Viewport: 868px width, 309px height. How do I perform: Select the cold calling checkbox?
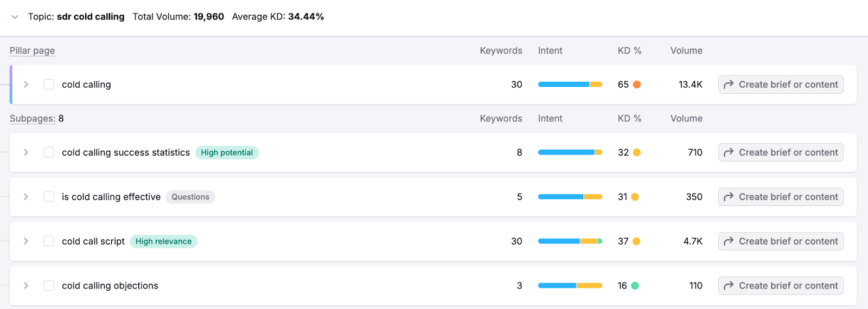point(49,85)
